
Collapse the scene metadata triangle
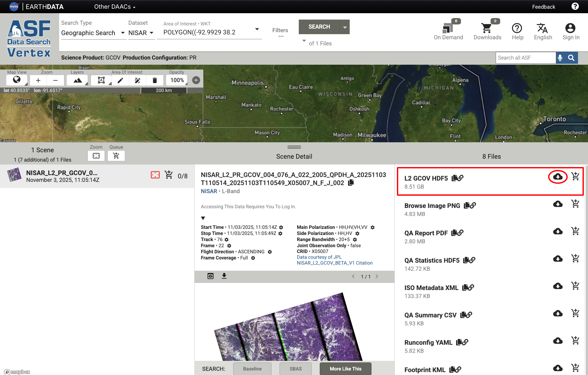point(203,218)
